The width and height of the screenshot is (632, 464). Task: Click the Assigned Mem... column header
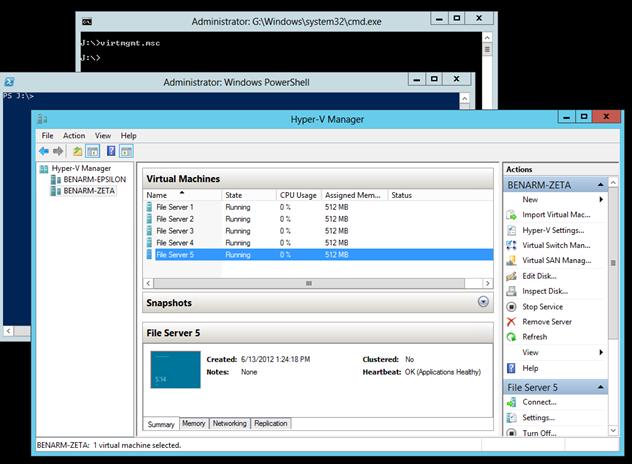(x=354, y=195)
